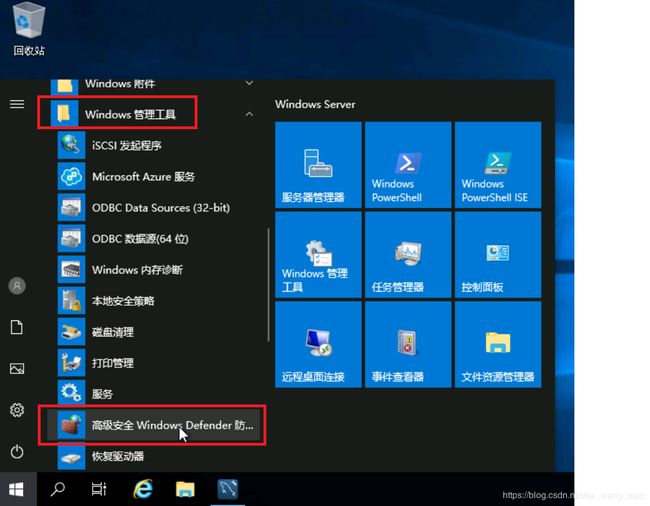Image resolution: width=650 pixels, height=506 pixels.
Task: Click the 服务 gears icon
Action: pos(71,393)
